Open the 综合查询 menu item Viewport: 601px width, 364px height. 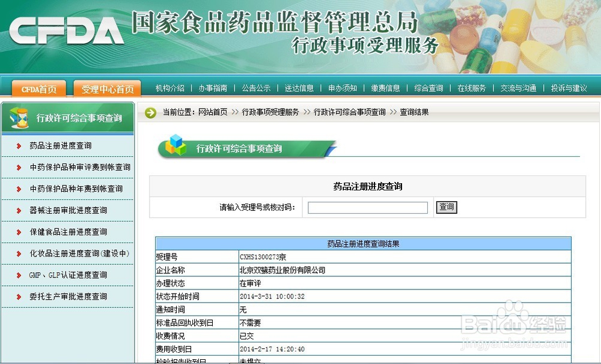(429, 87)
